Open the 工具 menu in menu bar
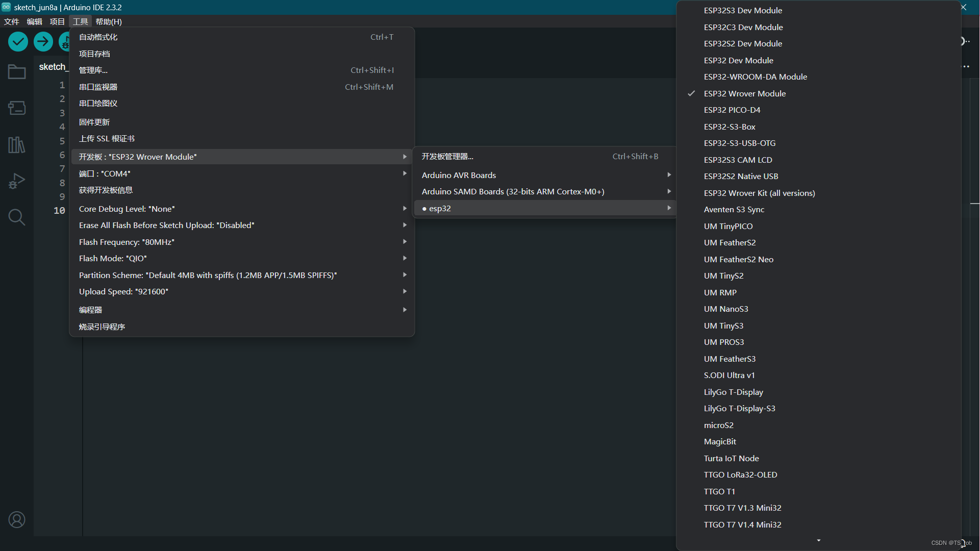980x551 pixels. point(80,21)
